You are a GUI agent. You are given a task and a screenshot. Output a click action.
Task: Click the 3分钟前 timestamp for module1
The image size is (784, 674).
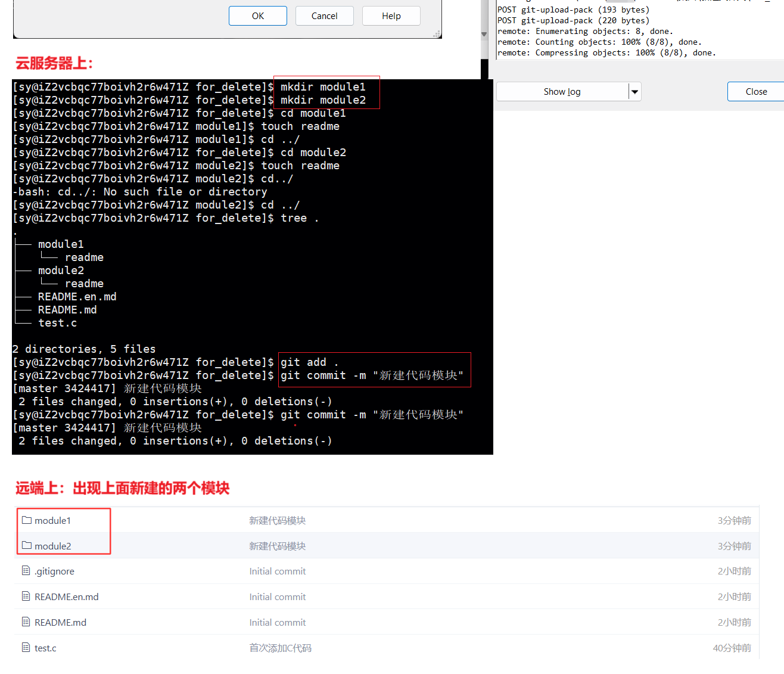[x=734, y=521]
